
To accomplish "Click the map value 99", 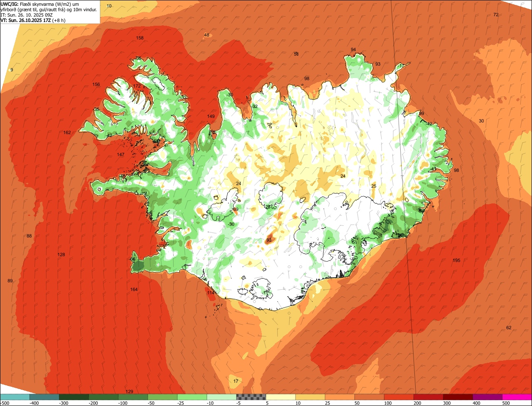I will (x=421, y=114).
